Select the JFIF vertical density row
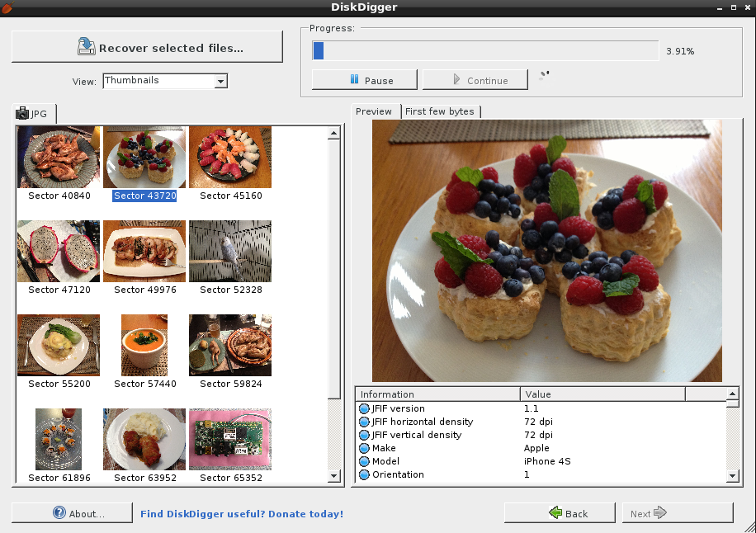Viewport: 756px width, 533px height. click(541, 435)
